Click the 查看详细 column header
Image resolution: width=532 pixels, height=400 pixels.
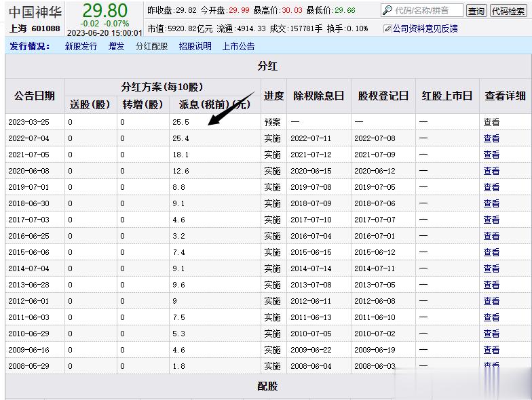coord(505,96)
